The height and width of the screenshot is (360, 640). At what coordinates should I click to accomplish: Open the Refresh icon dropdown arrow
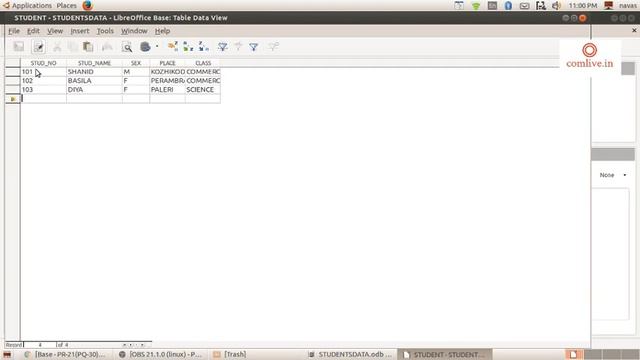(157, 47)
